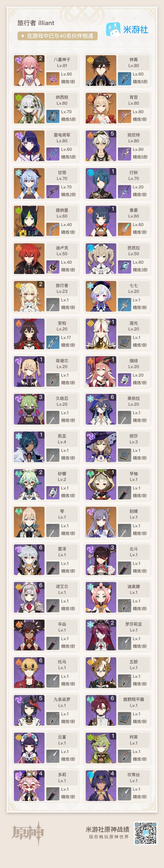Click 烟绯's catalyst weapon icon
This screenshot has height=868, width=164.
(124, 379)
